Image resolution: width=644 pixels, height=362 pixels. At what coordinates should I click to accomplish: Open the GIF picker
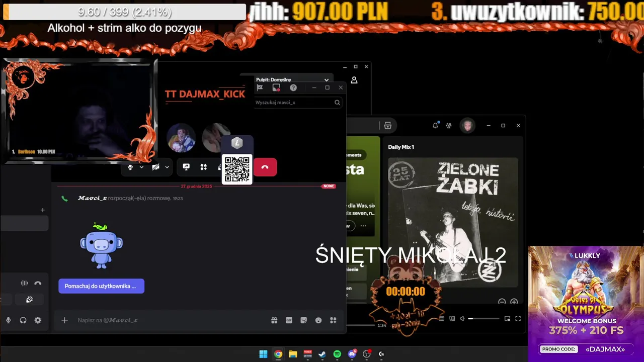tap(289, 320)
